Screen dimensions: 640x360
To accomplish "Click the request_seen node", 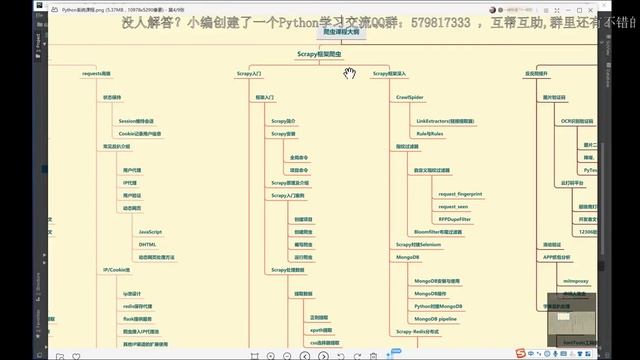I will [x=453, y=207].
